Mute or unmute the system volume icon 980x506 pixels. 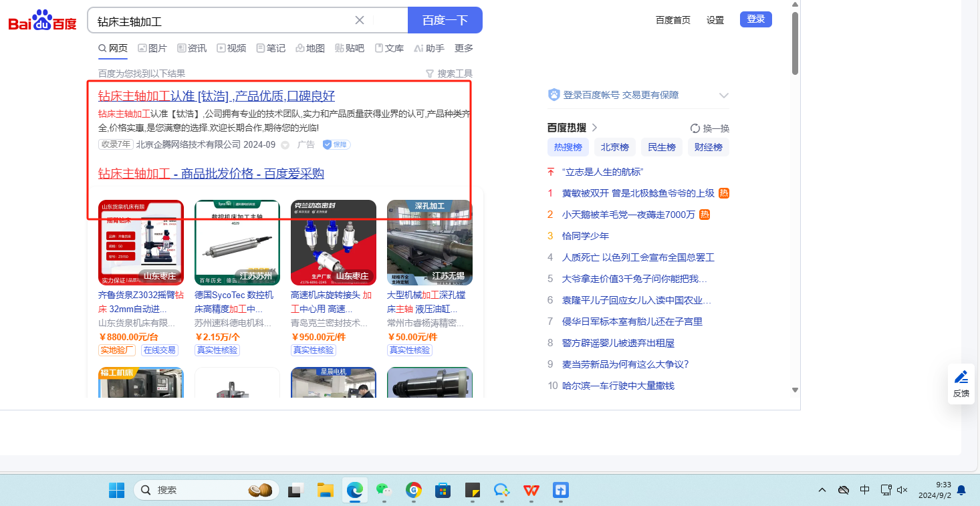pyautogui.click(x=902, y=490)
